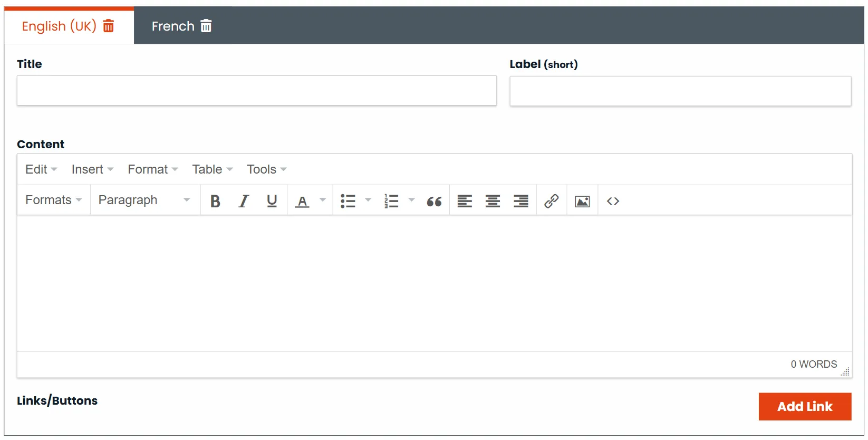Focus the Title input field
Viewport: 868px width, 440px height.
[x=257, y=91]
